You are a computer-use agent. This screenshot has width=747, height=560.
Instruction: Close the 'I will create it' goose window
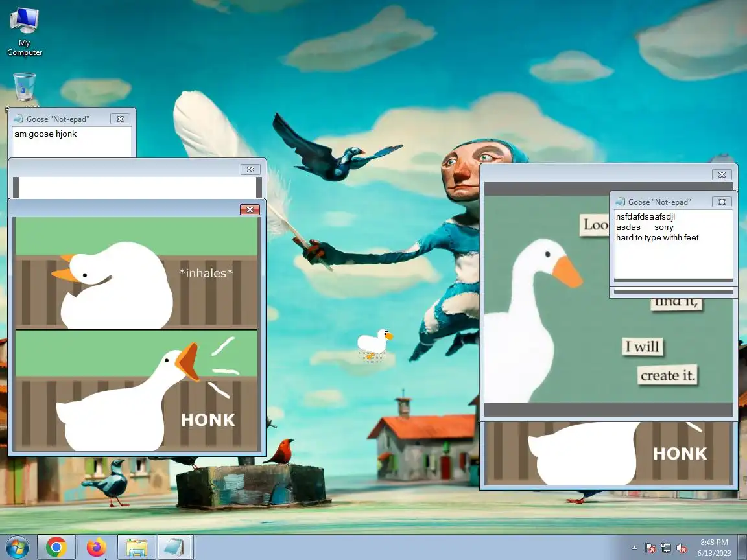click(722, 175)
